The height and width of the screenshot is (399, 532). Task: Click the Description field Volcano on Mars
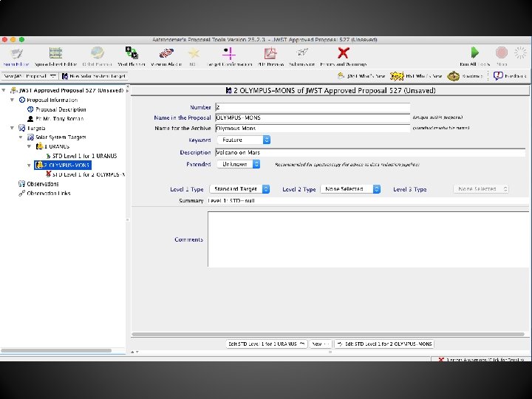click(370, 152)
